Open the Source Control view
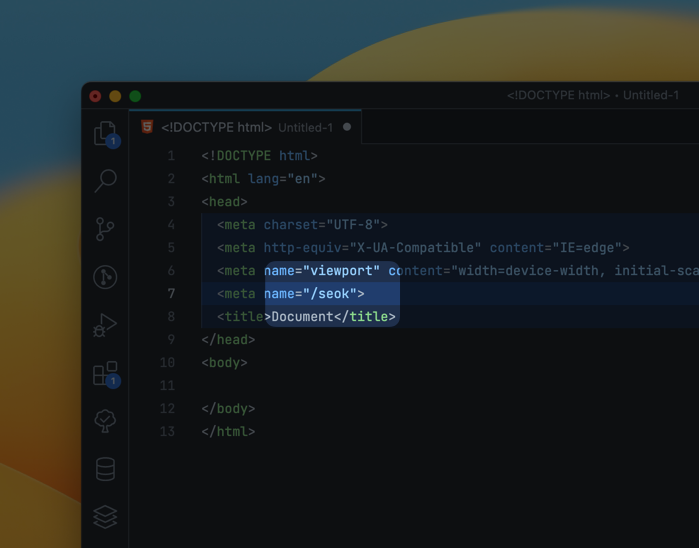Viewport: 699px width, 548px height. click(105, 229)
